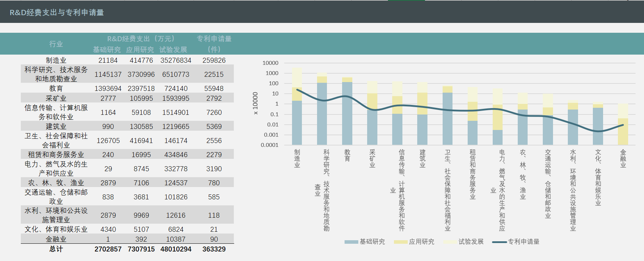Image resolution: width=644 pixels, height=261 pixels.
Task: Click the 采矿业 category label under the chart
Action: (x=372, y=158)
